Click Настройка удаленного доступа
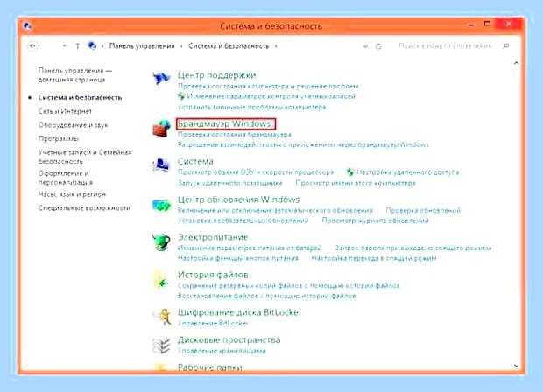The width and height of the screenshot is (543, 392). 407,172
